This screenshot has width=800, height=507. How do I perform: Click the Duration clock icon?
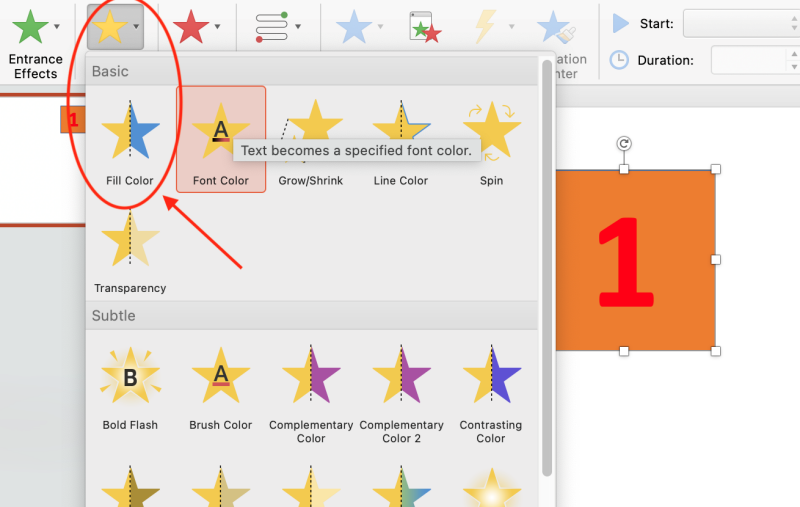(619, 60)
